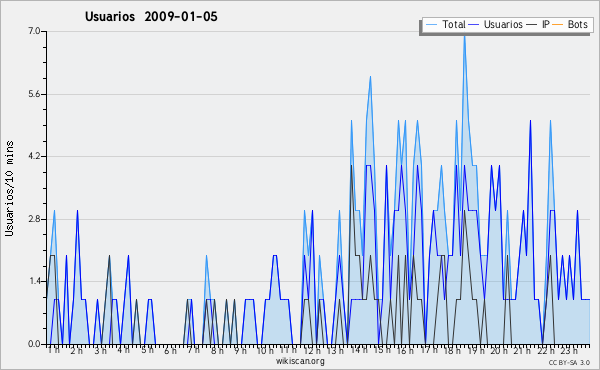Click the '22 h' x-axis label
The height and width of the screenshot is (370, 600).
(546, 351)
